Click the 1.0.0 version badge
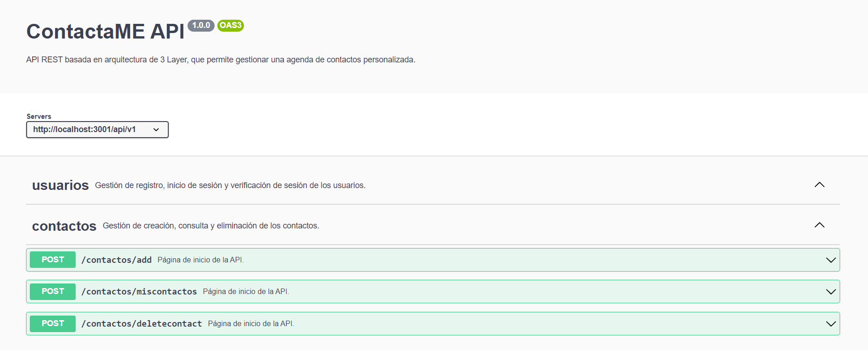Image resolution: width=868 pixels, height=350 pixels. (201, 25)
